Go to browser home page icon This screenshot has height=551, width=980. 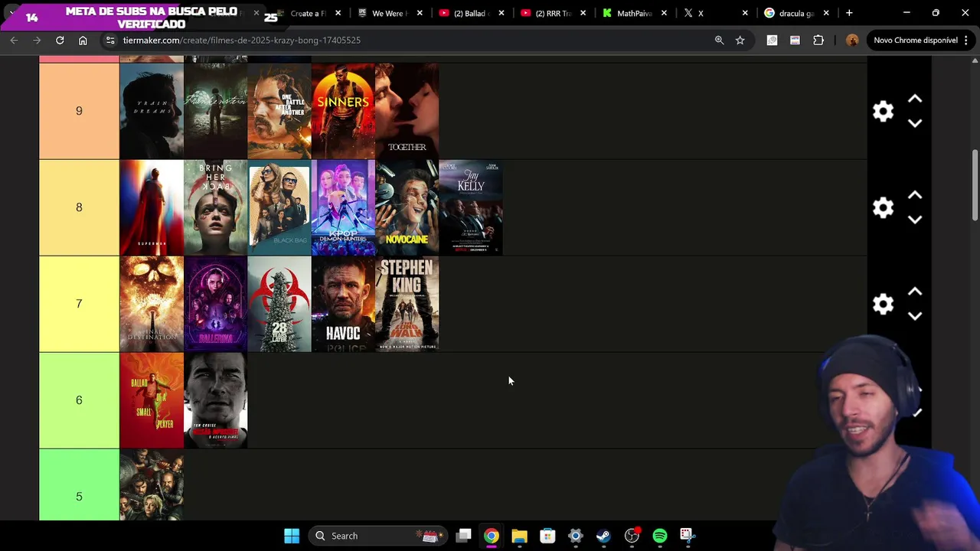click(x=83, y=40)
